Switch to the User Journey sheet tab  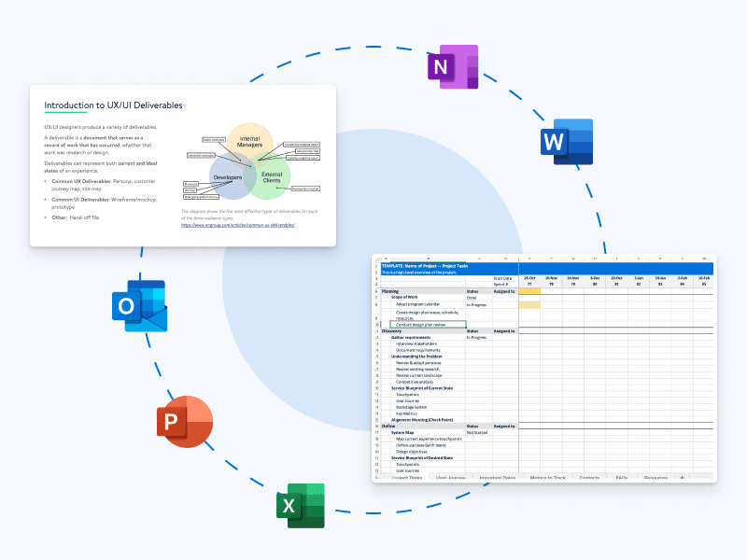[x=451, y=478]
